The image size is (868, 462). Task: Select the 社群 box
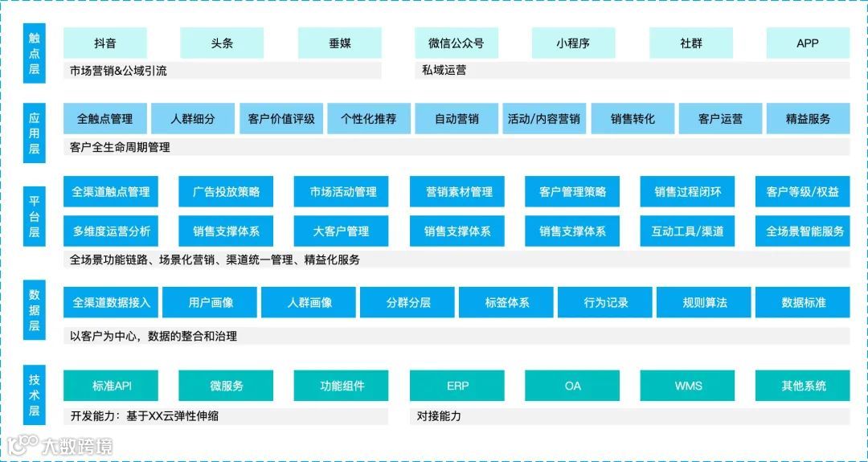pyautogui.click(x=691, y=43)
